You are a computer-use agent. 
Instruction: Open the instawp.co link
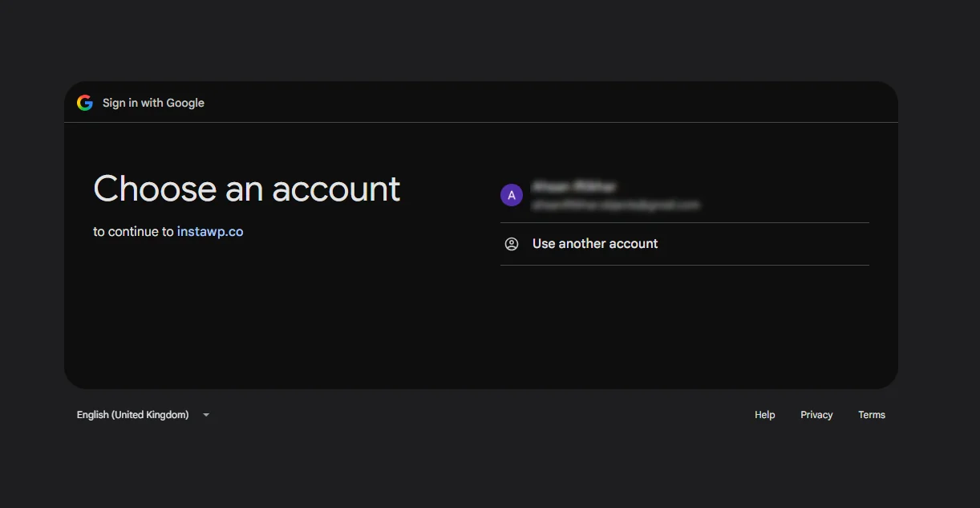[x=210, y=232]
